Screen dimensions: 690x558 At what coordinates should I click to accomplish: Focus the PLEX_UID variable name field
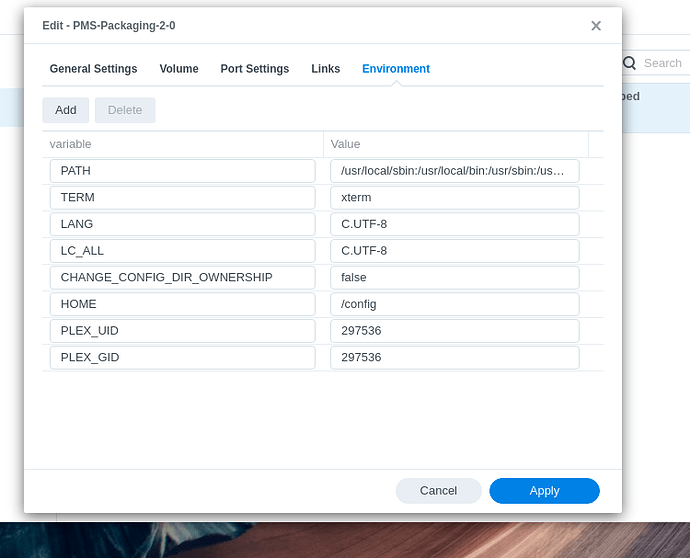point(183,330)
